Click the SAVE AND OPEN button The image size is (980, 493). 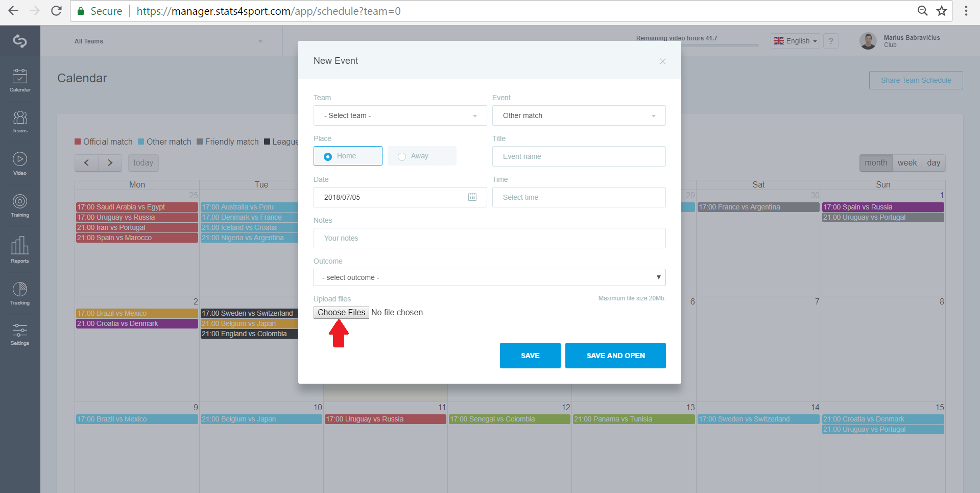(x=615, y=356)
